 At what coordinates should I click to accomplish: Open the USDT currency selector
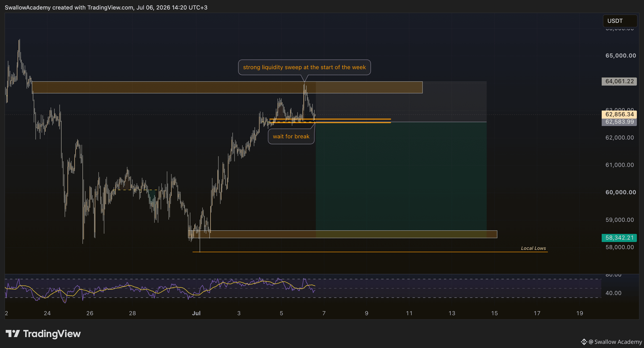(x=620, y=21)
